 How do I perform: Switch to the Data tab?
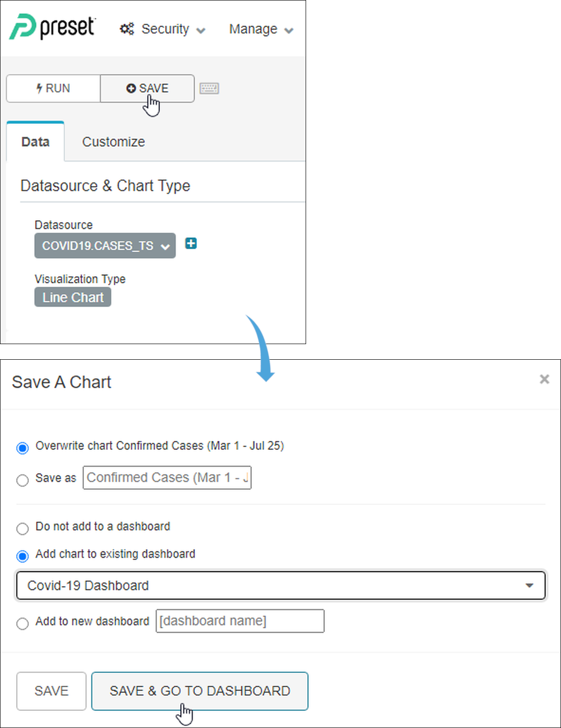[x=36, y=142]
